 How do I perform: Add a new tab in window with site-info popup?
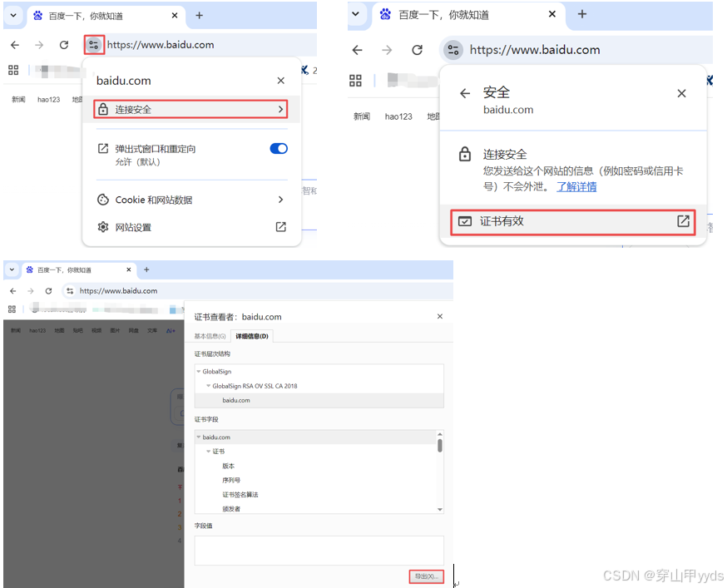click(200, 15)
